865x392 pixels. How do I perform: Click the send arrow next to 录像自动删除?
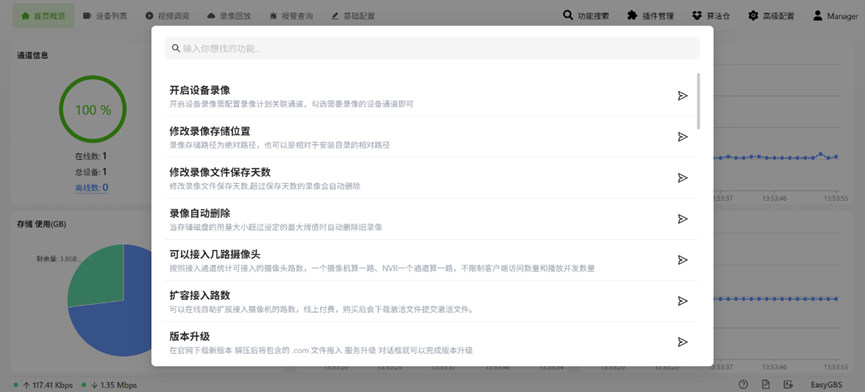point(682,219)
